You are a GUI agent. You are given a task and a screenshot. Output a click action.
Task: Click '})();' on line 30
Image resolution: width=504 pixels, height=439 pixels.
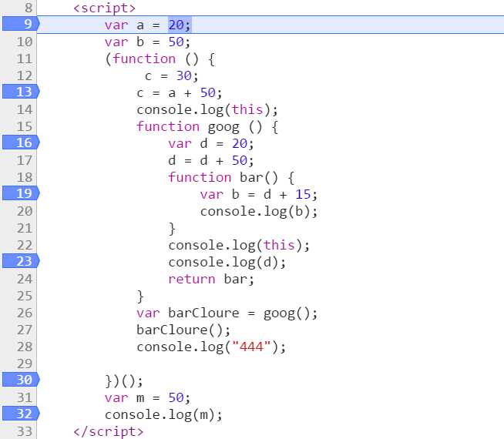tap(124, 381)
